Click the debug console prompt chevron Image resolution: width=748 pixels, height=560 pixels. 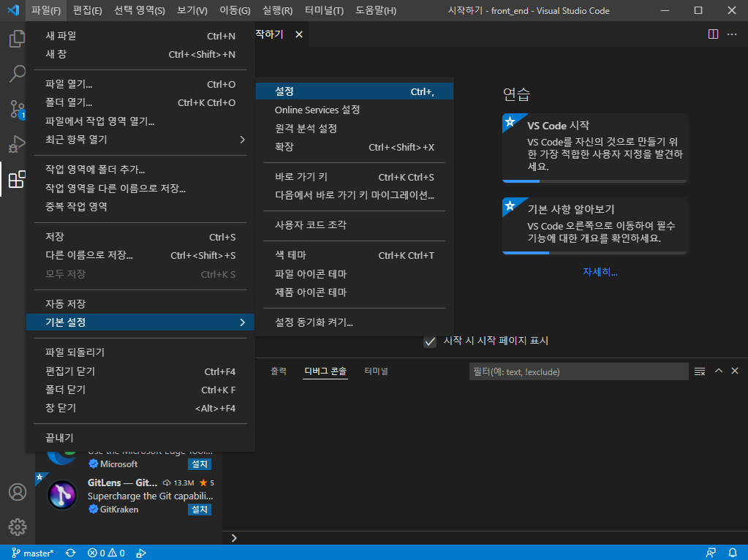(x=234, y=538)
